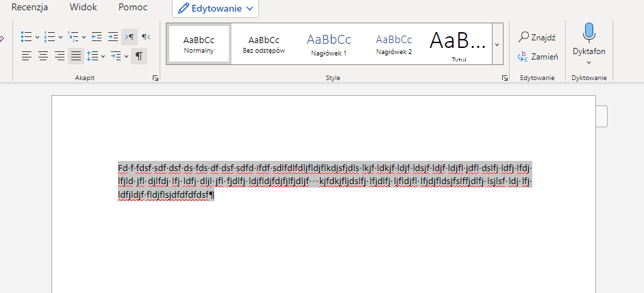This screenshot has height=293, width=644.
Task: Expand the styles gallery
Action: tap(497, 44)
